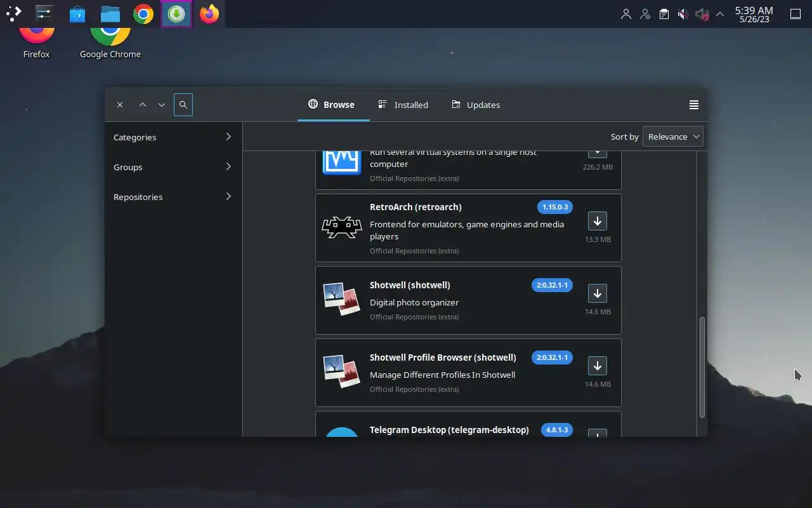Close the search bar with X
Viewport: 812px width, 508px height.
click(120, 105)
